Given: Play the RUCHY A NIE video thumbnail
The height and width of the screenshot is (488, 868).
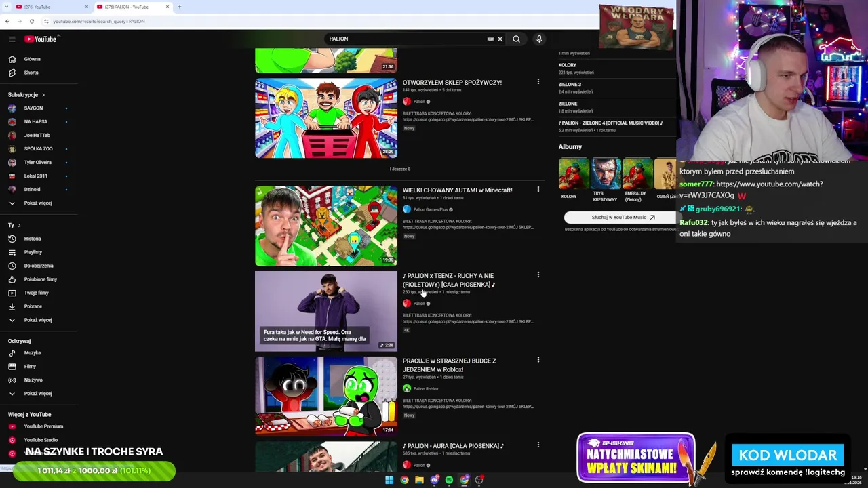Looking at the screenshot, I should coord(326,312).
